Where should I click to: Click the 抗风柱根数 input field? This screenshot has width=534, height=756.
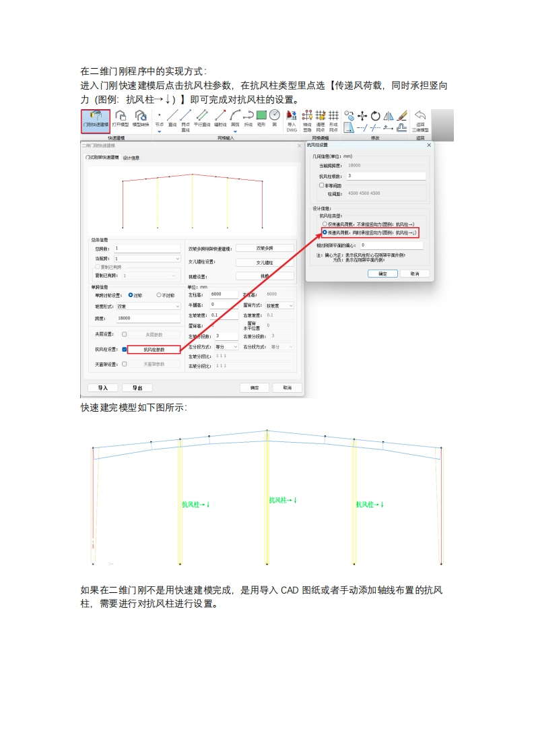point(386,175)
